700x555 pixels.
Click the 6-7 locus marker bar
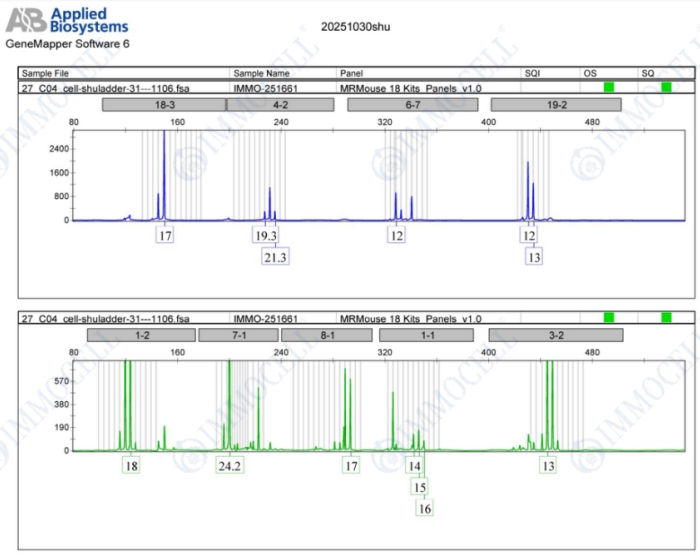tap(412, 105)
